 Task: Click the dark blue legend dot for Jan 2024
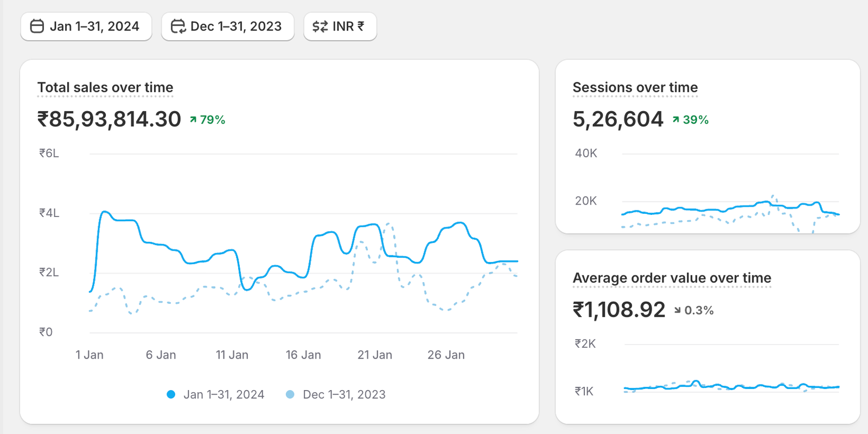171,394
